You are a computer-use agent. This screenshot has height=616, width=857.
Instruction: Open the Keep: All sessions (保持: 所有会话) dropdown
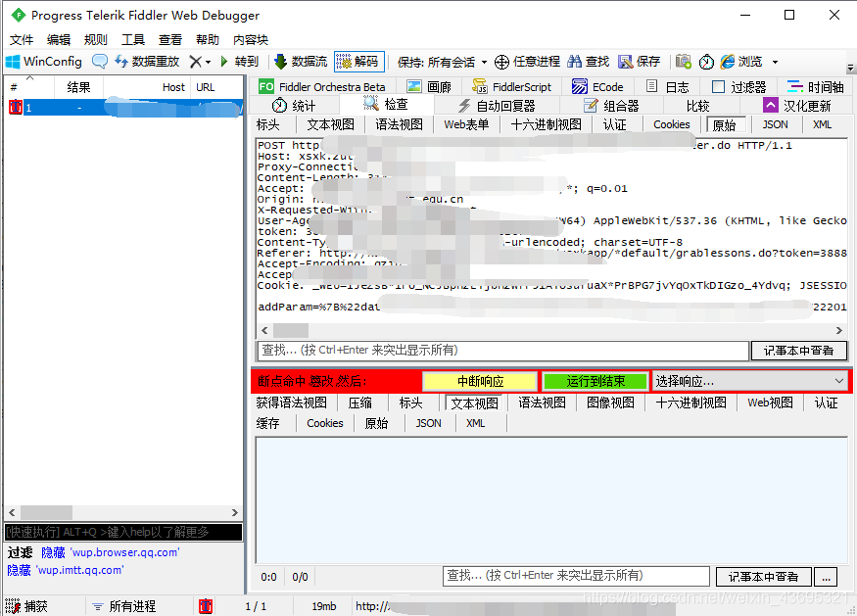pos(442,63)
